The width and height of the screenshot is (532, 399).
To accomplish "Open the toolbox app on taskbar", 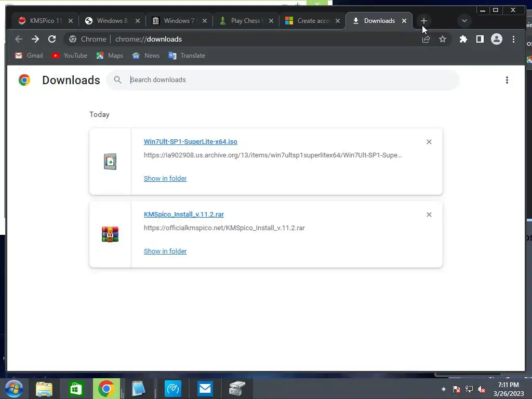I will (x=237, y=389).
